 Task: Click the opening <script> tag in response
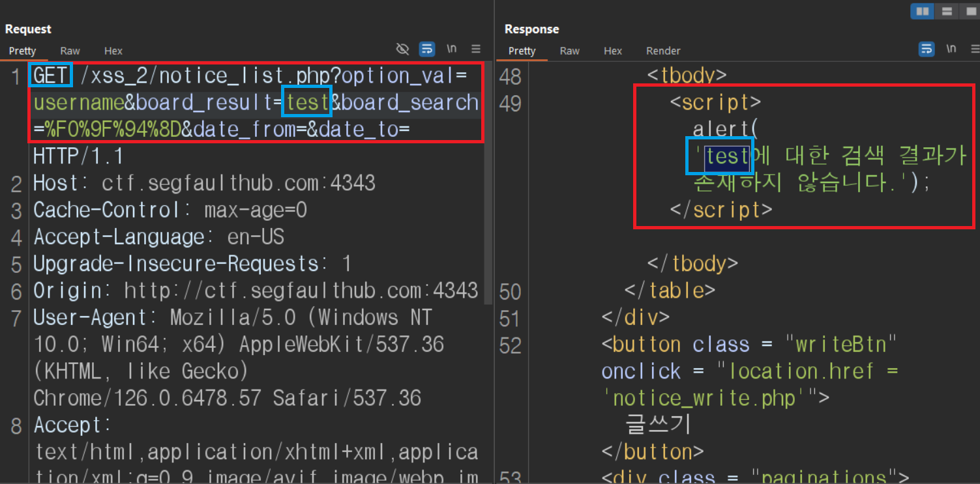(x=715, y=103)
